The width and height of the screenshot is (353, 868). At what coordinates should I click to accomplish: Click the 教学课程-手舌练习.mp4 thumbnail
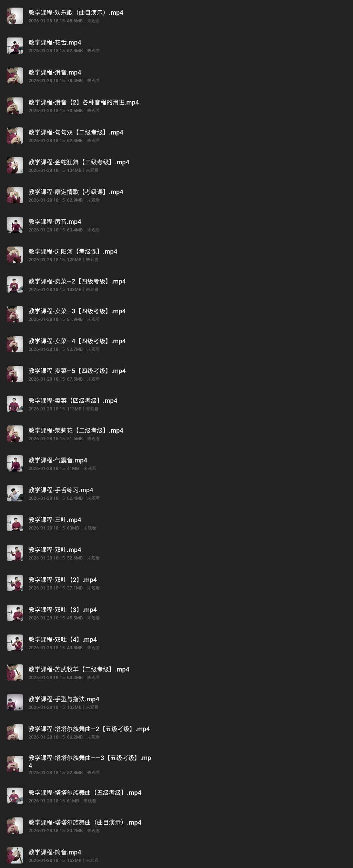coord(15,493)
